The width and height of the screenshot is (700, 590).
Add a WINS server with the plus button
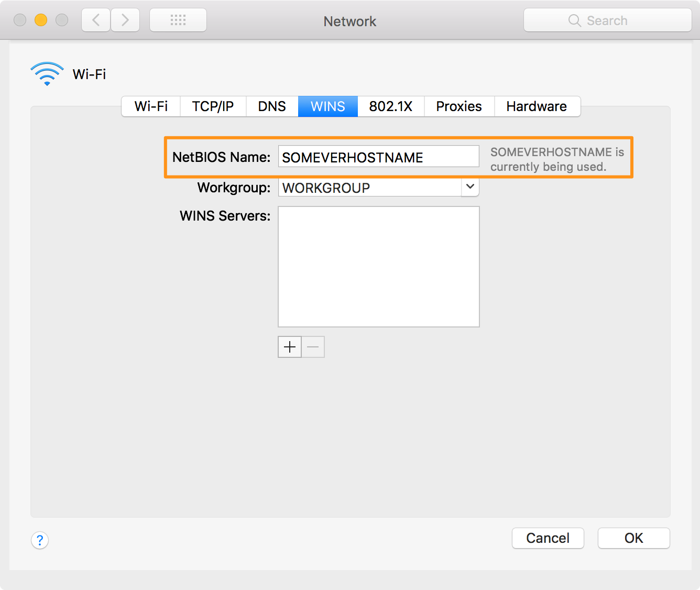pyautogui.click(x=290, y=347)
